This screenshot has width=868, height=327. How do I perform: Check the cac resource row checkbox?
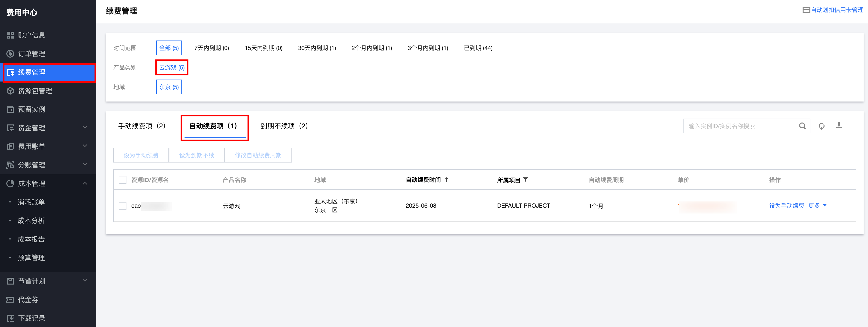pyautogui.click(x=123, y=206)
